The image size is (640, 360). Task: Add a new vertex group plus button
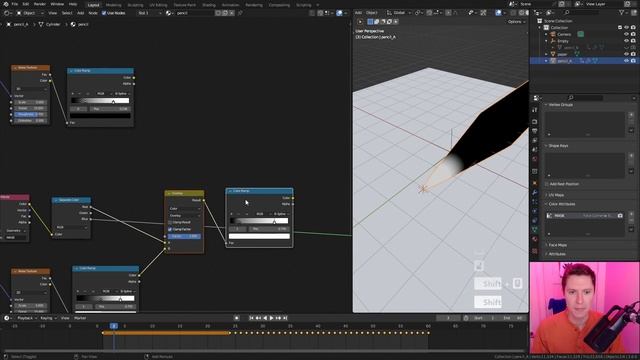click(631, 115)
